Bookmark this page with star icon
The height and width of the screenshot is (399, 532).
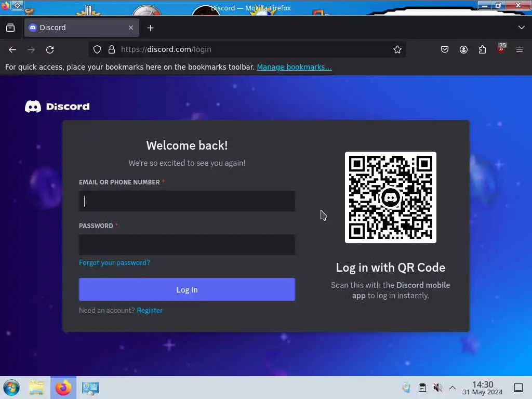point(397,49)
